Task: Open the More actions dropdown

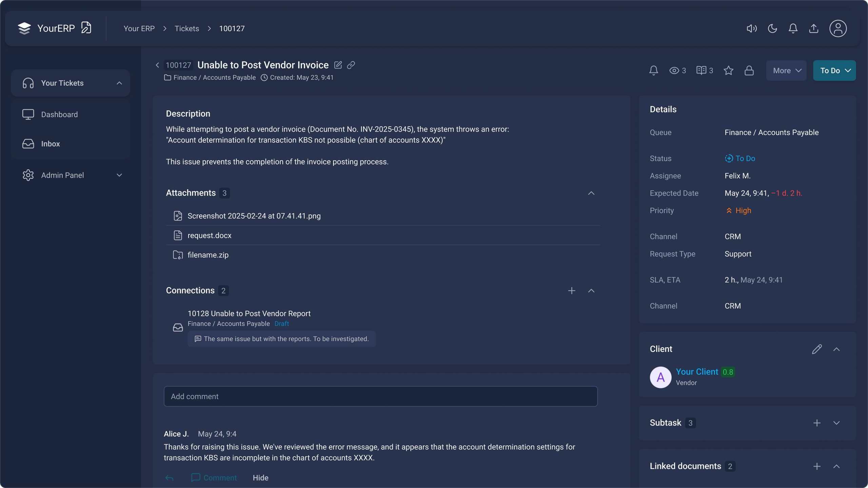Action: tap(786, 71)
